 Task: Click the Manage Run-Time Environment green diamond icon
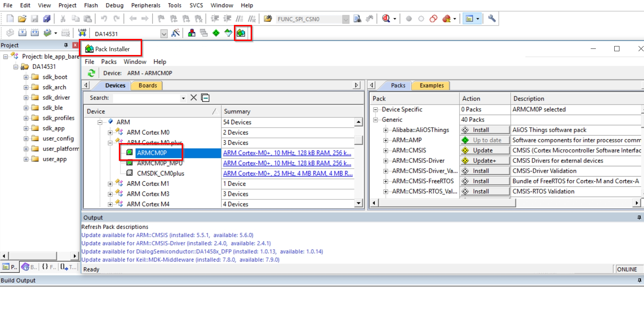(216, 33)
